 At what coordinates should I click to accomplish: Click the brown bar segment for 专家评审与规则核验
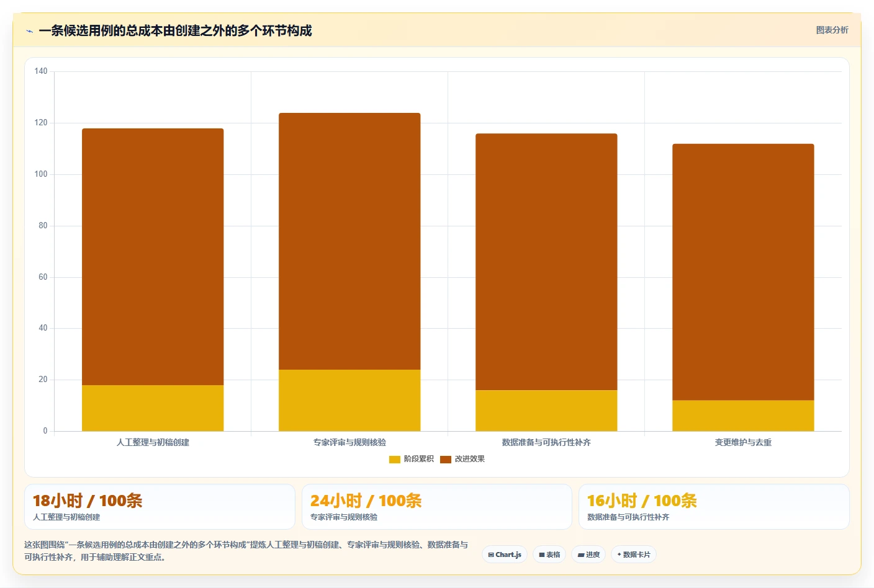[x=349, y=241]
